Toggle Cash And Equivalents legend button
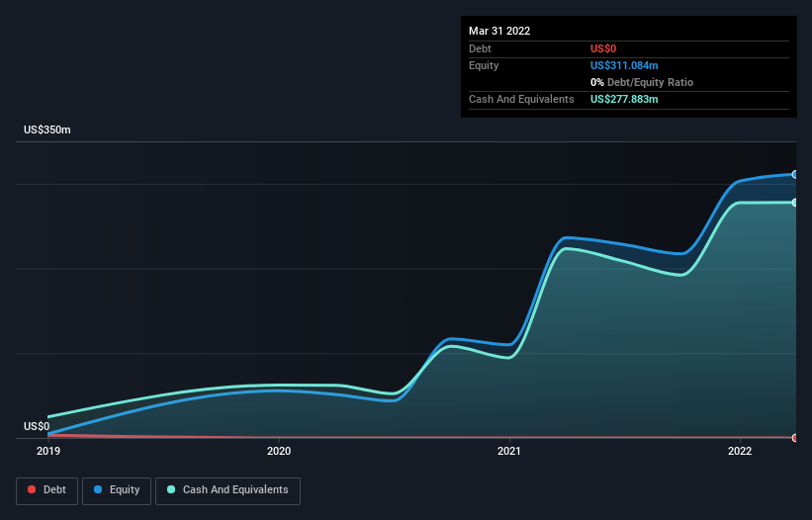Screen dimensions: 812x520 pos(227,490)
